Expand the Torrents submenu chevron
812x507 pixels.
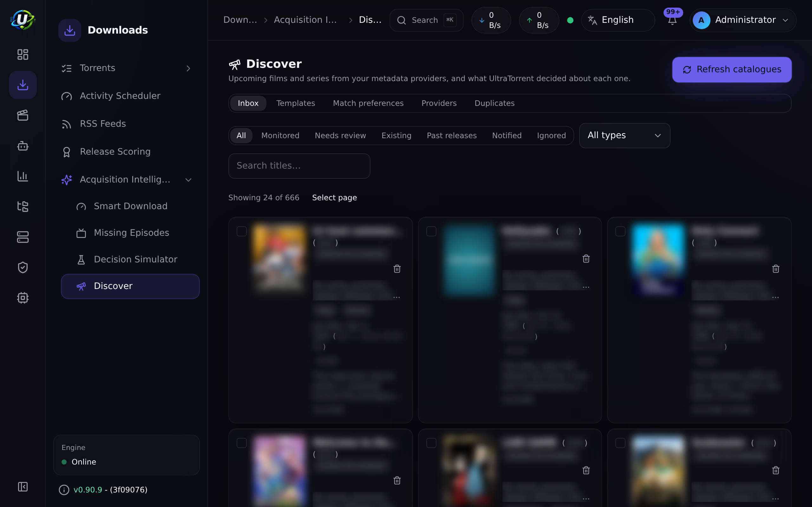[188, 68]
